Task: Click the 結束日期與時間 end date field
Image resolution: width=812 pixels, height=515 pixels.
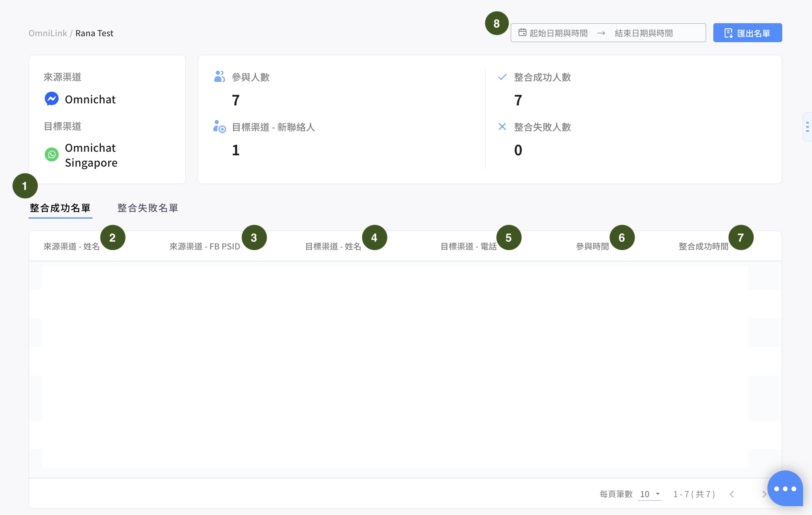Action: tap(643, 33)
